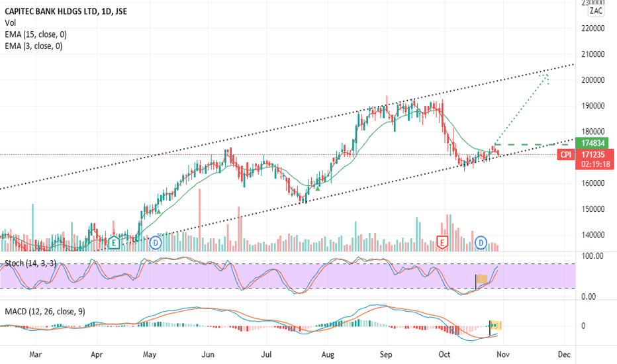The height and width of the screenshot is (364, 617).
Task: Click the green up-triangle signal before August
Action: (x=318, y=189)
